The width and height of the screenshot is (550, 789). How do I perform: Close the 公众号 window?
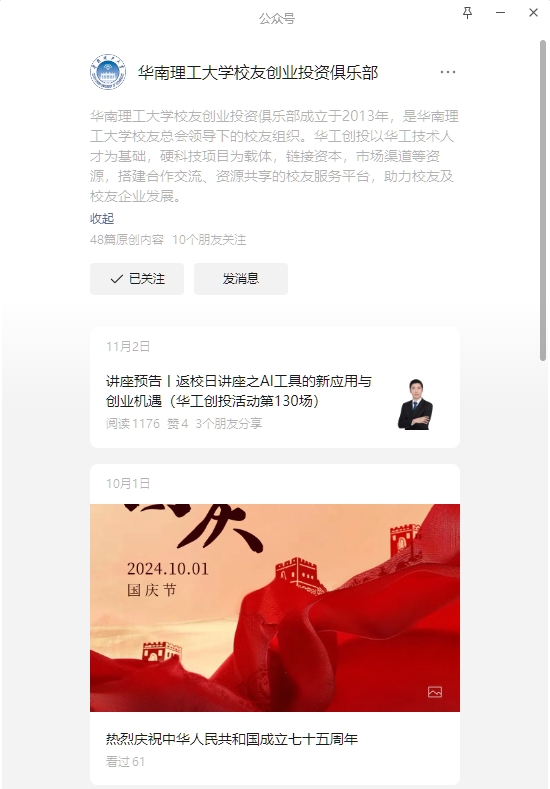(533, 13)
